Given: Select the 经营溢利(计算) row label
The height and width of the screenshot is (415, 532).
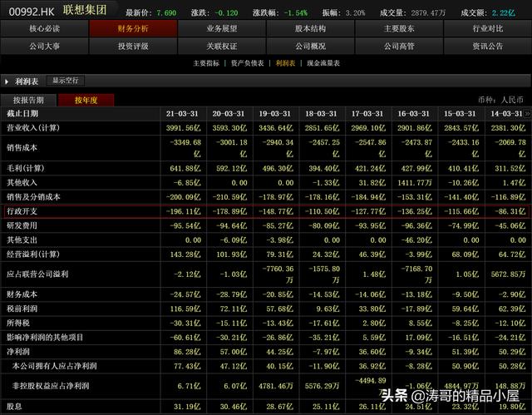Looking at the screenshot, I should pyautogui.click(x=33, y=254).
